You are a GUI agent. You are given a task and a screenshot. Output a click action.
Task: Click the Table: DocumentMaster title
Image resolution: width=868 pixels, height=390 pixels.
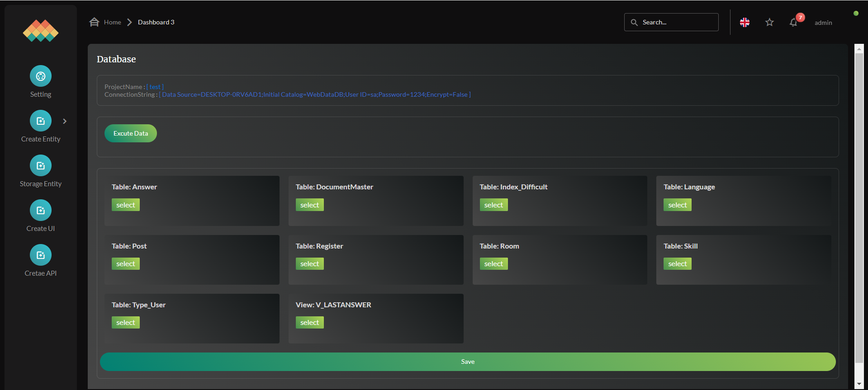pos(334,187)
